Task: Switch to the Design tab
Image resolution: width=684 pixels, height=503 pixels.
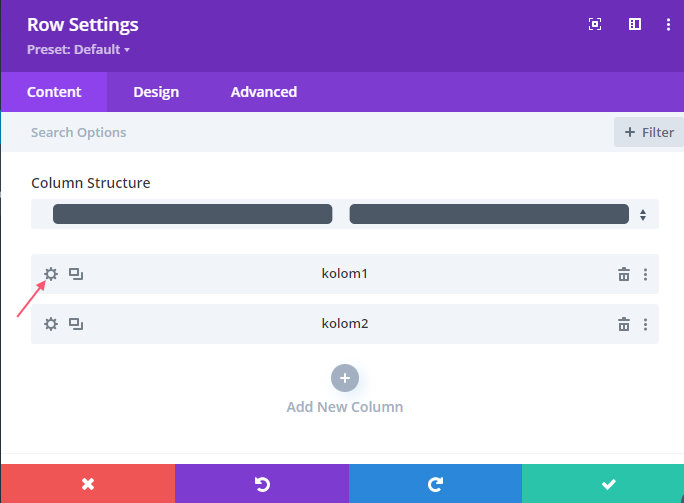Action: [156, 92]
